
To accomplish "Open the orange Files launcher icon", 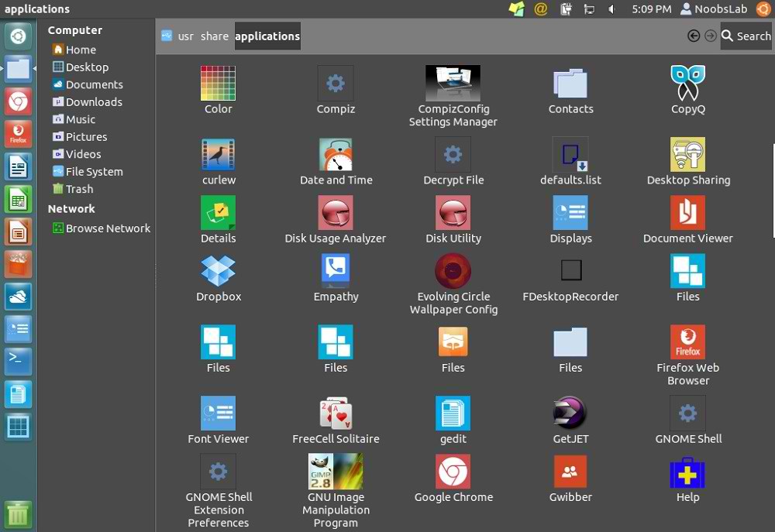I will tap(453, 342).
